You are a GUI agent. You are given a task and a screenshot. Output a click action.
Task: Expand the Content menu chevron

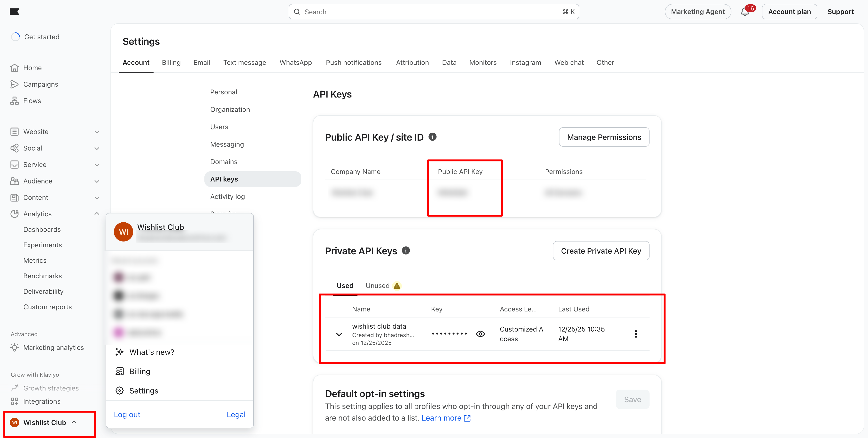coord(97,198)
